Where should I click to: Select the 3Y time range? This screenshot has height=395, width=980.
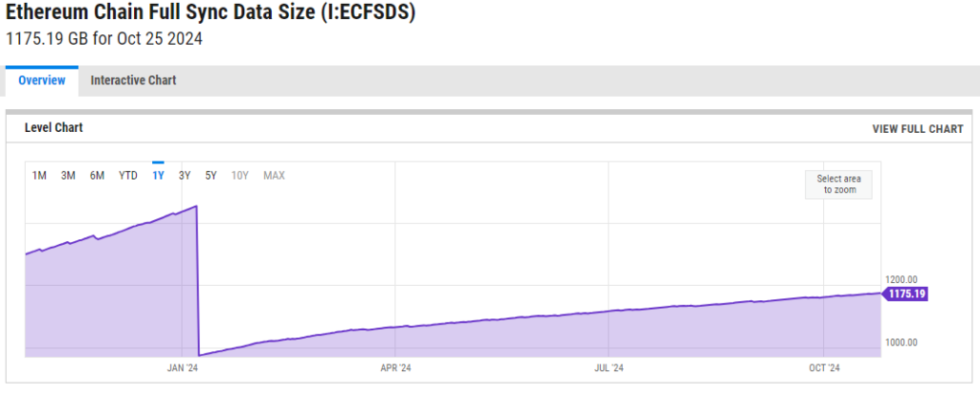[x=185, y=176]
